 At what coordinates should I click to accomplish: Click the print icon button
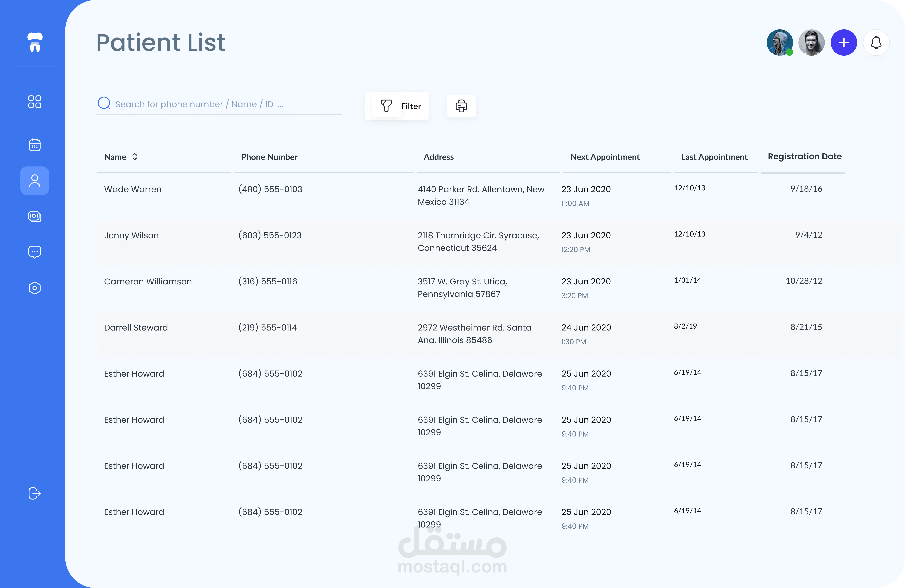coord(461,106)
